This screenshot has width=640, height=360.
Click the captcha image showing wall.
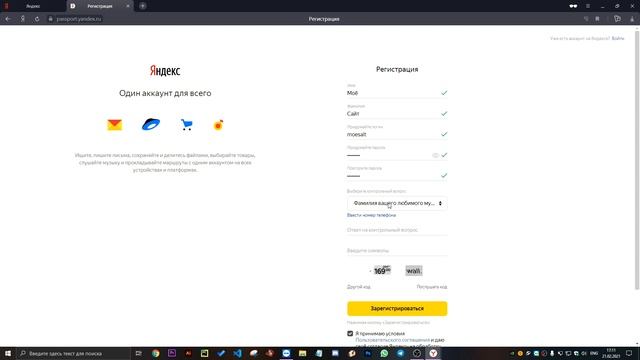coord(414,271)
